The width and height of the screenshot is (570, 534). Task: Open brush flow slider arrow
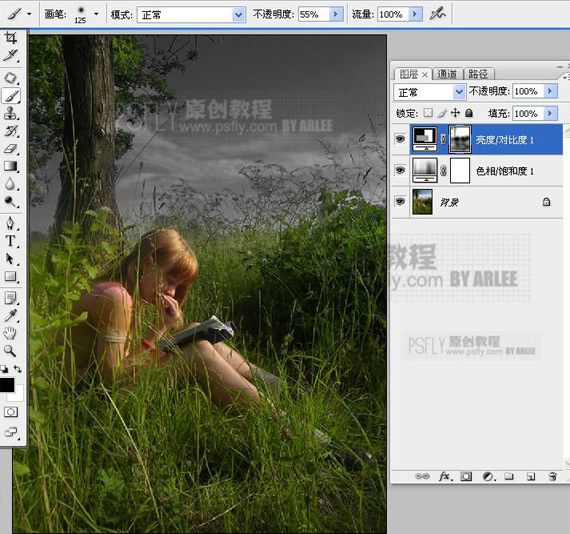tap(415, 15)
